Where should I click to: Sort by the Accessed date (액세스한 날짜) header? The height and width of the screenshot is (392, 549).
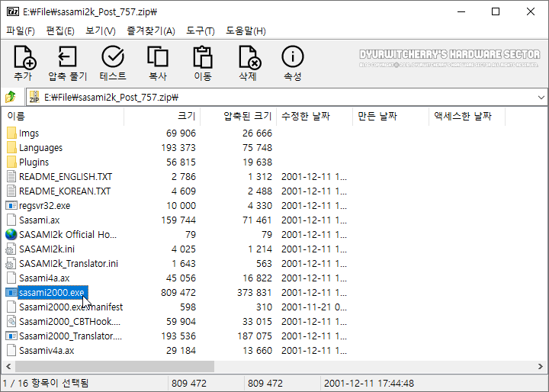point(467,116)
